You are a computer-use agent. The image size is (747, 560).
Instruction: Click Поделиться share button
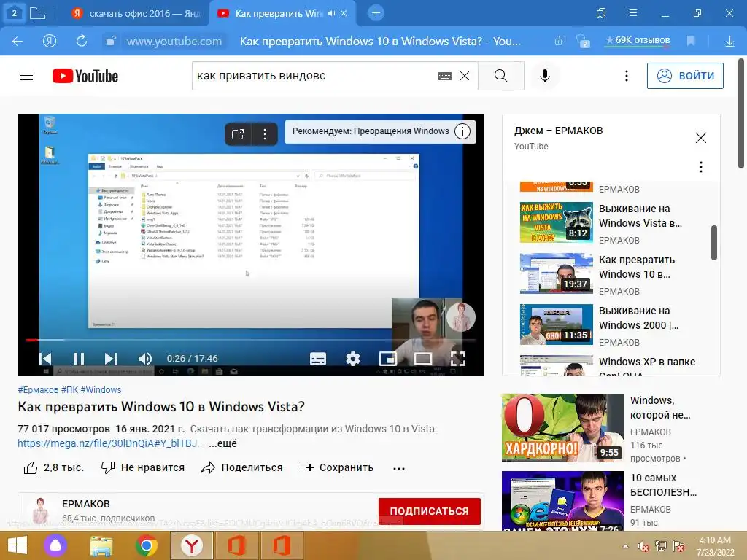pyautogui.click(x=242, y=467)
